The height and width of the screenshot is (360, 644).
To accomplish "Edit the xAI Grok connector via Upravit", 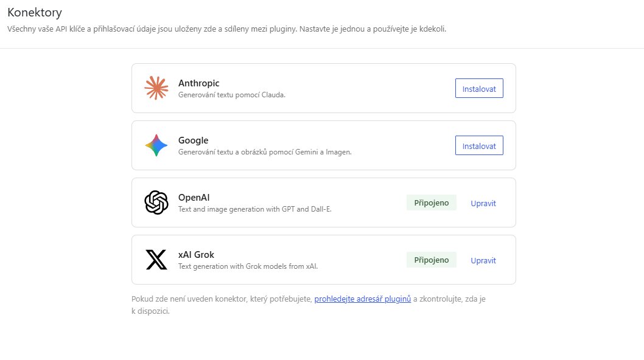I will (483, 260).
